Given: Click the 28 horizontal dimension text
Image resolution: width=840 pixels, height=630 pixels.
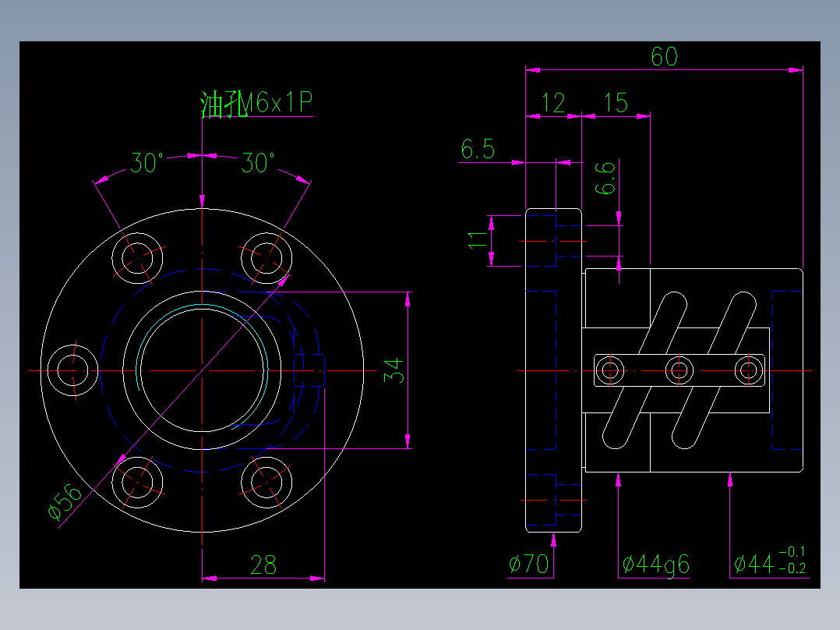Looking at the screenshot, I should [263, 565].
